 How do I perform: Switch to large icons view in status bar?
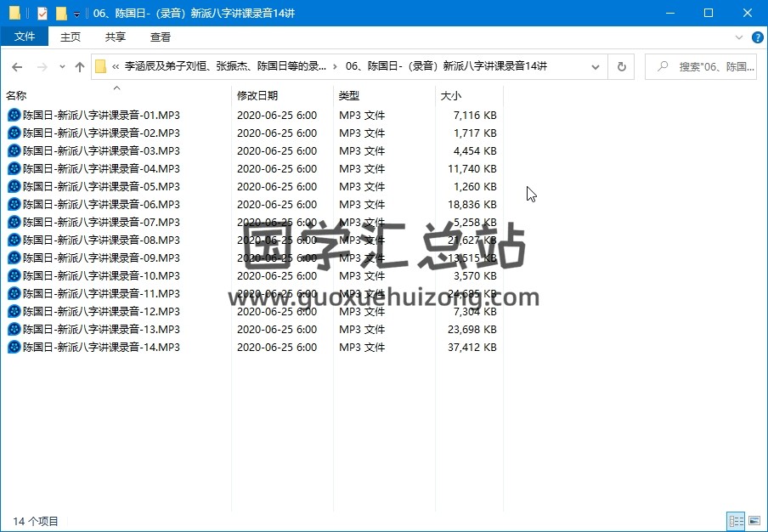point(754,521)
